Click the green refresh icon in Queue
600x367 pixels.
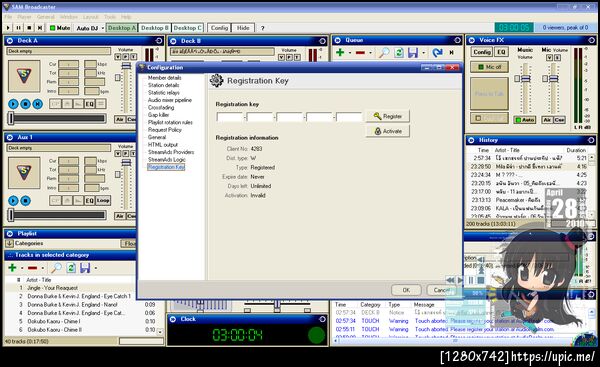[399, 52]
